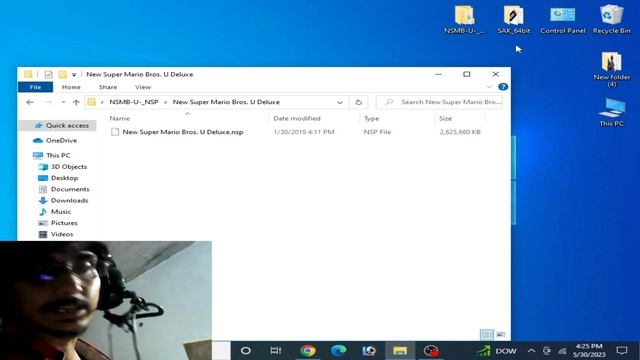640x360 pixels.
Task: Open Desktop in the sidebar
Action: point(58,178)
